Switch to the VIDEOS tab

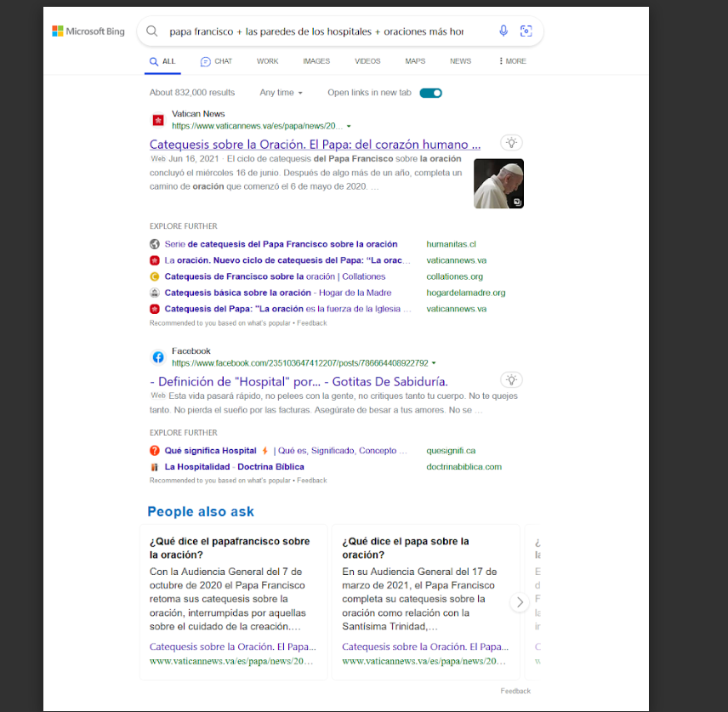[x=367, y=61]
